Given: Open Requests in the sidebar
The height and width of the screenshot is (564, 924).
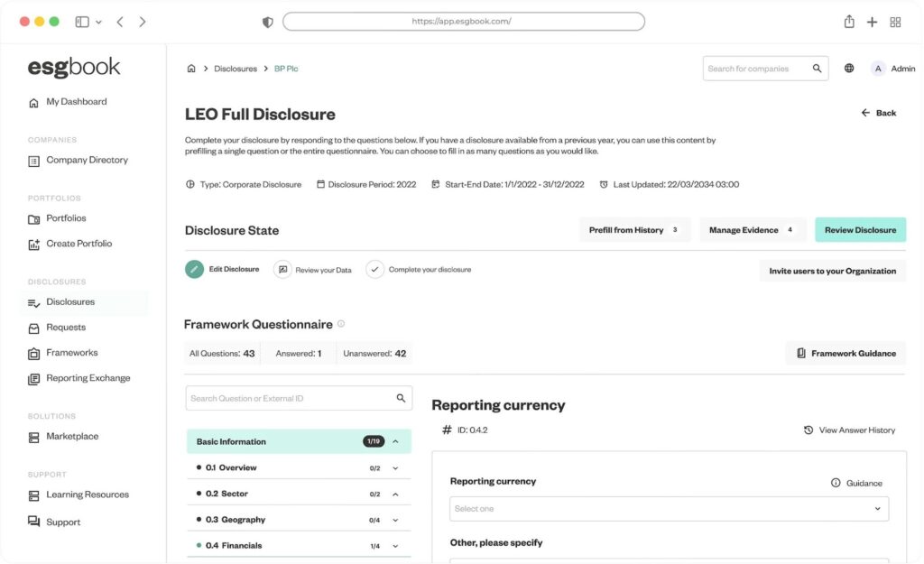Looking at the screenshot, I should pos(57,328).
